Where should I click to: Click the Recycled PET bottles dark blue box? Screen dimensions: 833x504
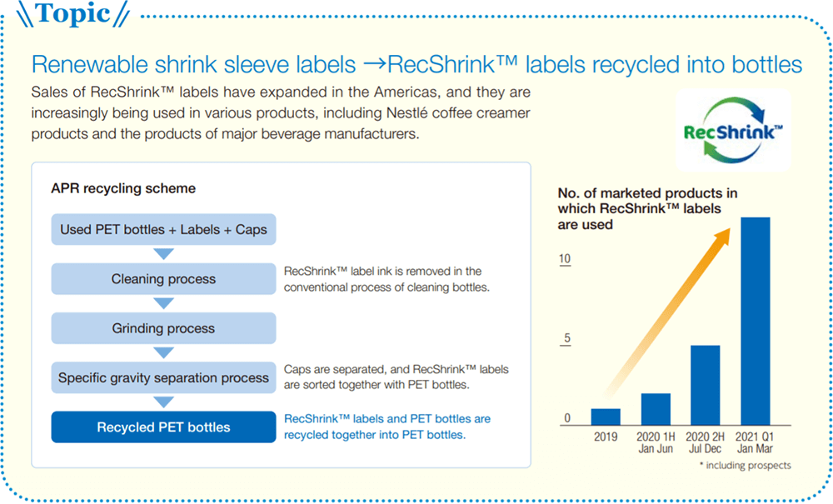tap(163, 427)
